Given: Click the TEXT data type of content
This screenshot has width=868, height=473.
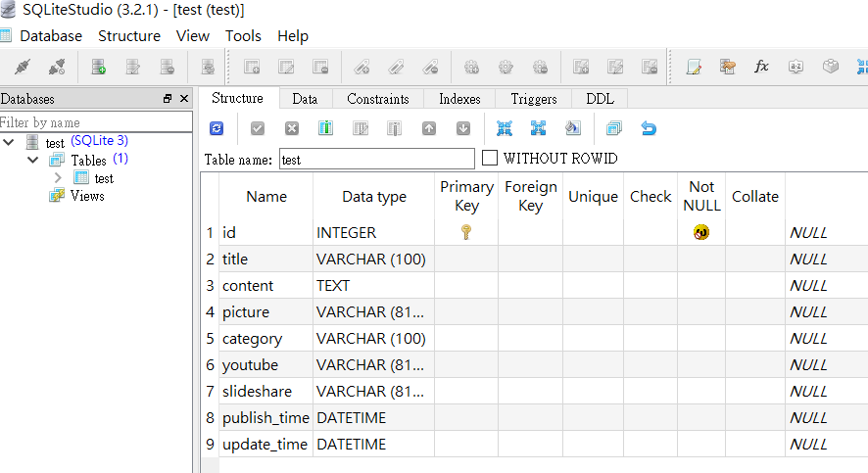Looking at the screenshot, I should pyautogui.click(x=333, y=285).
